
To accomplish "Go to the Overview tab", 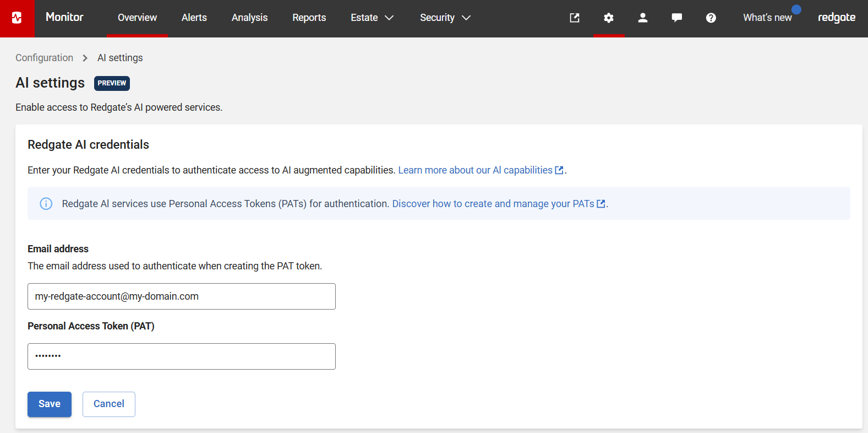I will [x=137, y=18].
